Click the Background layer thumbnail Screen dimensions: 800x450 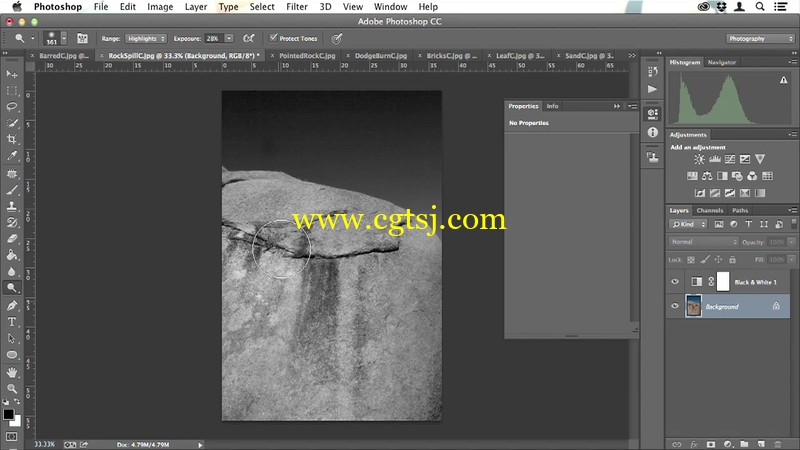point(693,306)
